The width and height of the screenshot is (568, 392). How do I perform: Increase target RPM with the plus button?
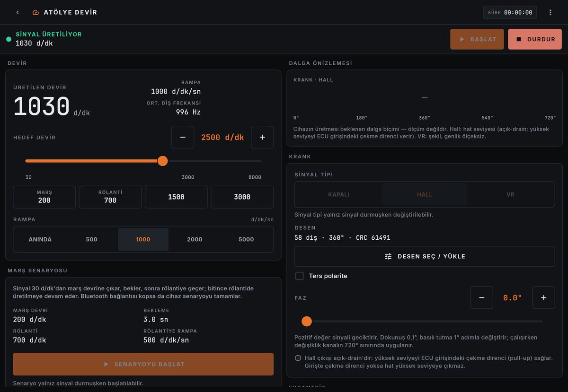click(262, 137)
